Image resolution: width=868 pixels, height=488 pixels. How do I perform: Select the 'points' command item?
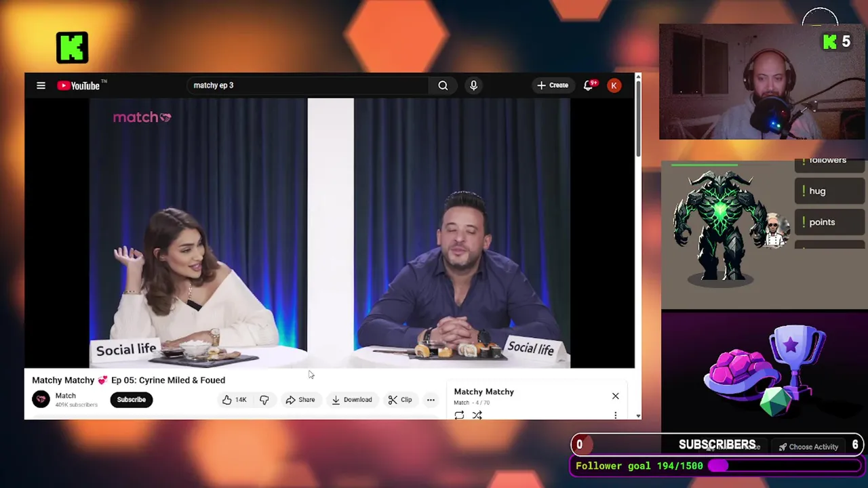tap(830, 222)
